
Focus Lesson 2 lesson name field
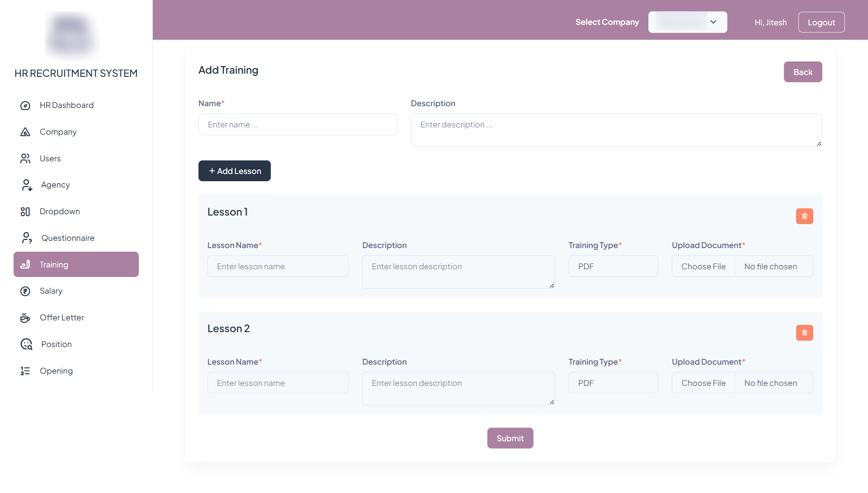click(x=278, y=383)
